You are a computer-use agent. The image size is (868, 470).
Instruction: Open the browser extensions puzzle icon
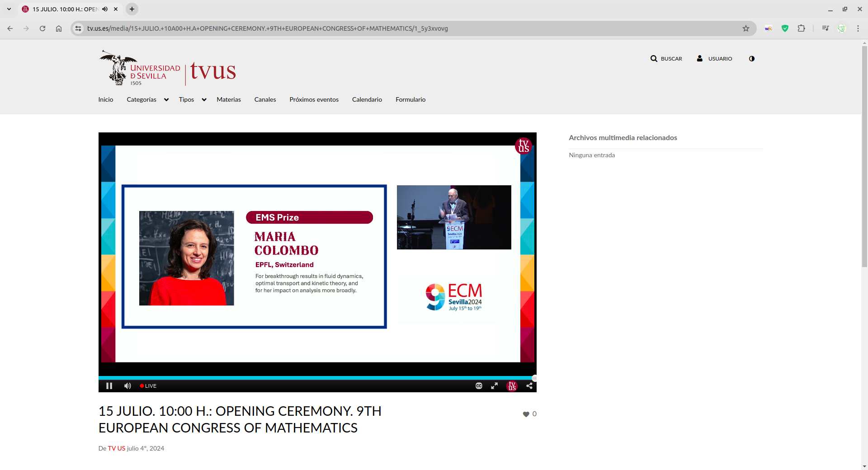pos(801,28)
